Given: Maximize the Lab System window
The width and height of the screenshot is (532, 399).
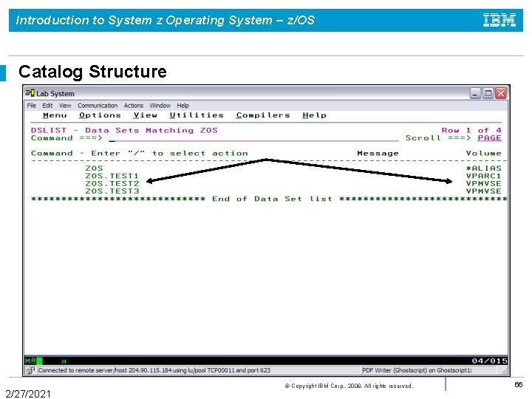Looking at the screenshot, I should coord(488,93).
